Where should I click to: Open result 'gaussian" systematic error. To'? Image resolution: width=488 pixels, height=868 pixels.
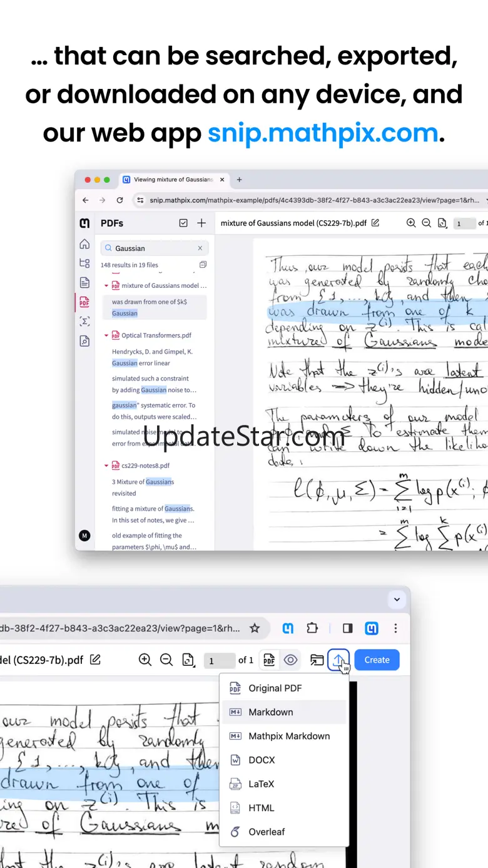(x=153, y=406)
